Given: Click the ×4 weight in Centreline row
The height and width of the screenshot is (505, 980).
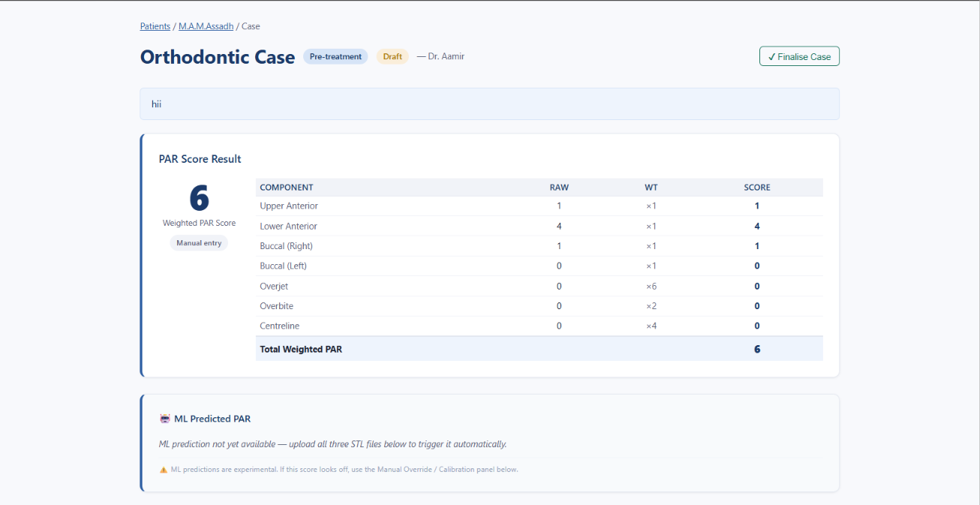Looking at the screenshot, I should point(651,326).
